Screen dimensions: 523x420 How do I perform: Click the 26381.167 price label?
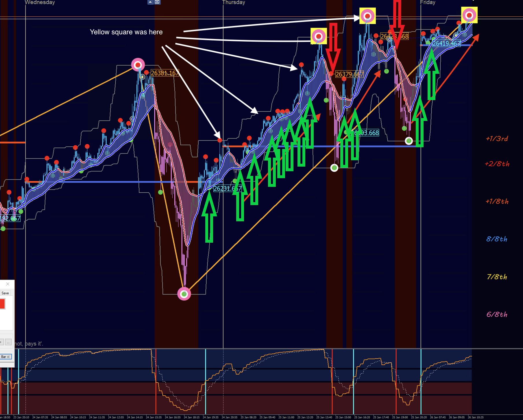(x=165, y=73)
